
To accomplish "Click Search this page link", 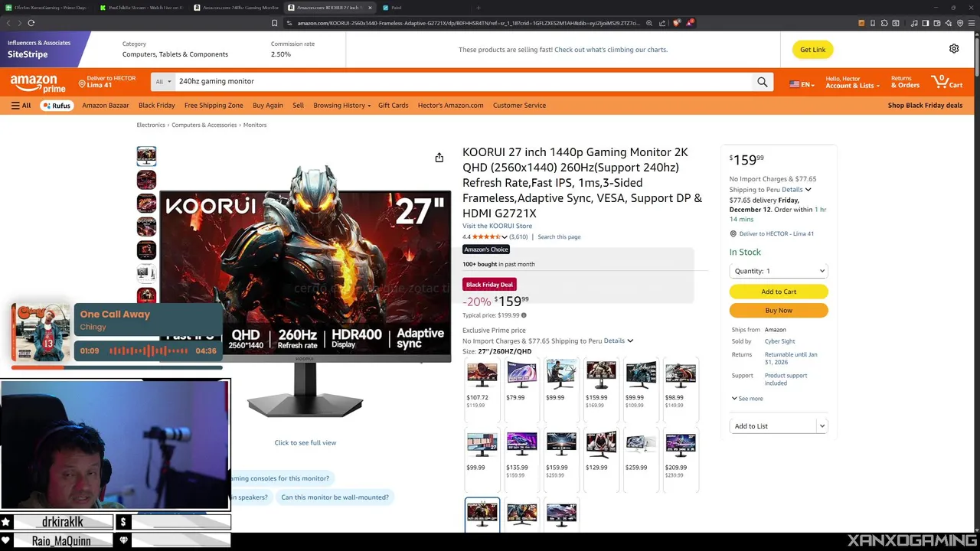I will point(559,237).
